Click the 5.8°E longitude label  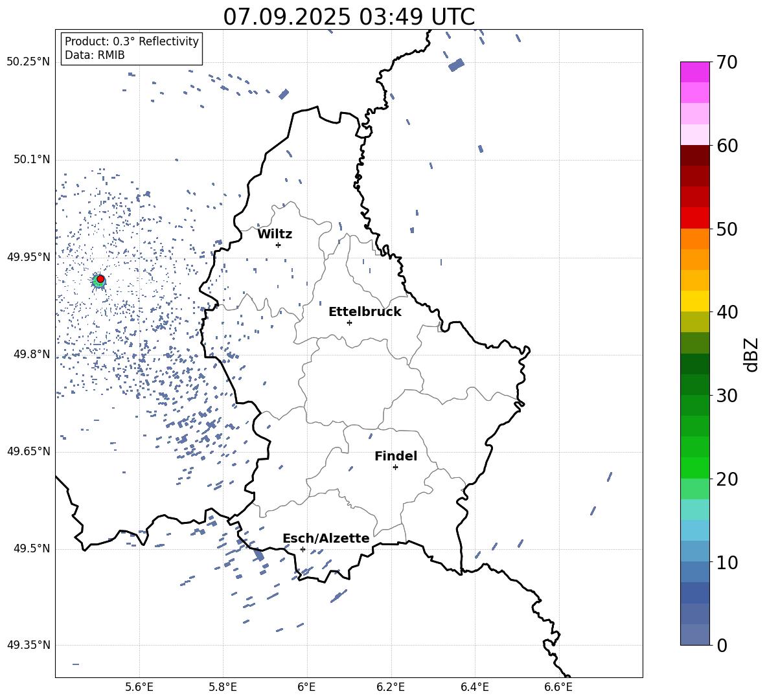(223, 687)
